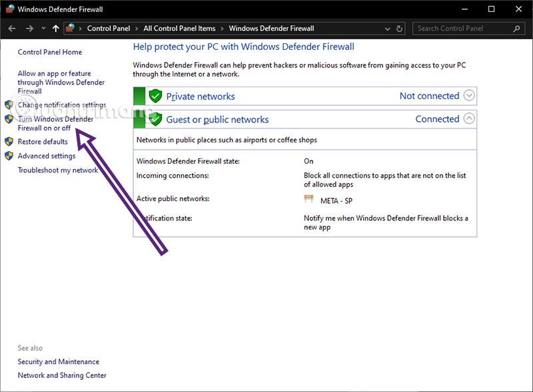
Task: Select All Control Panel Items breadcrumb
Action: point(179,29)
